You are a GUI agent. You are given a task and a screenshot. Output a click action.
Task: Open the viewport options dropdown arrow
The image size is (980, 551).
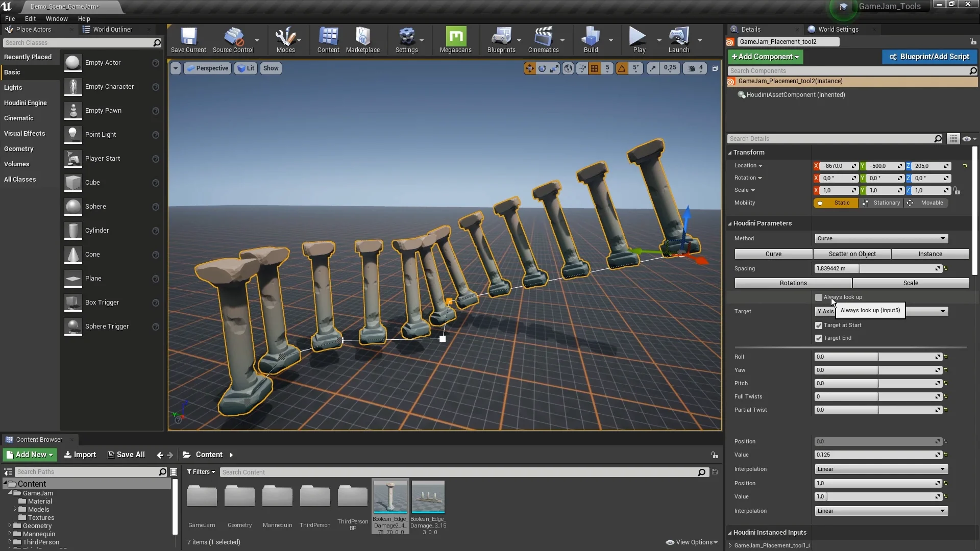[175, 68]
